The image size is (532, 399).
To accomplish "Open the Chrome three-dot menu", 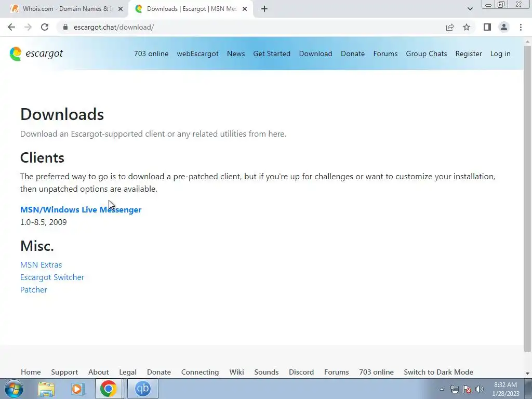I will tap(521, 27).
